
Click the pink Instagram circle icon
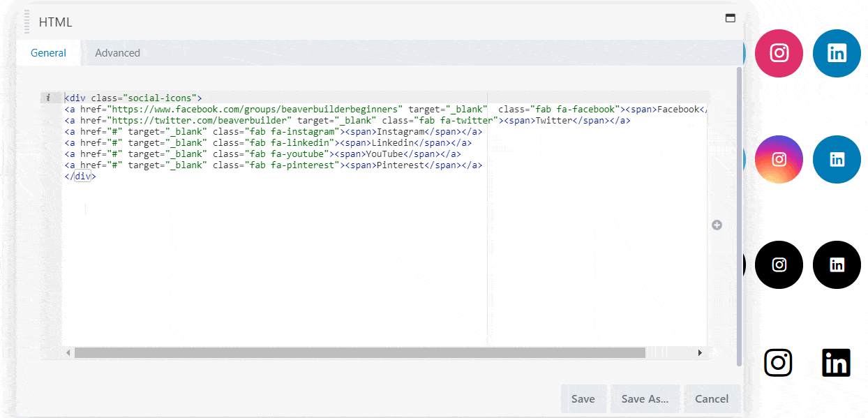pyautogui.click(x=779, y=53)
